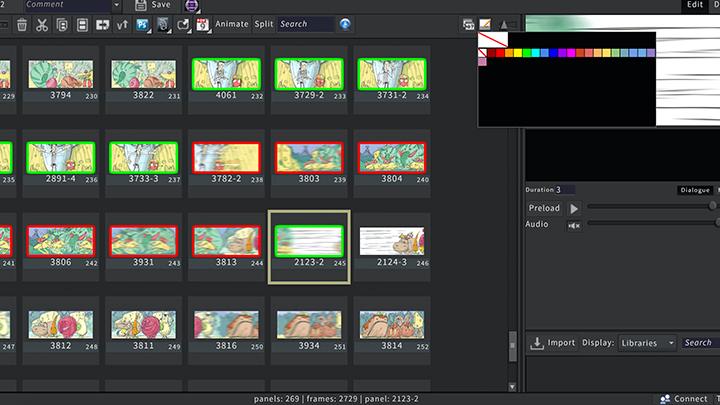Switch to the Edit tab

pos(694,5)
